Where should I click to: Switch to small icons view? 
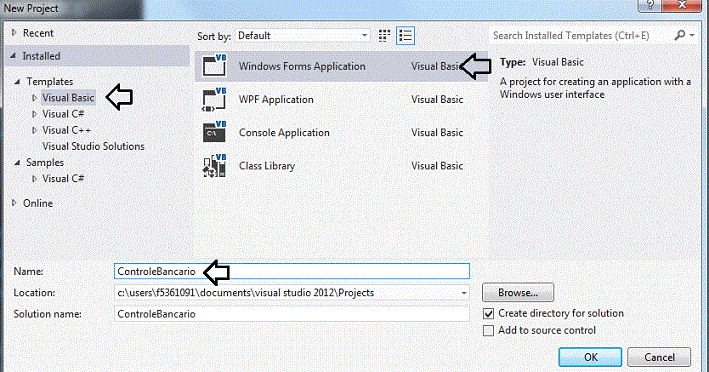pos(384,36)
